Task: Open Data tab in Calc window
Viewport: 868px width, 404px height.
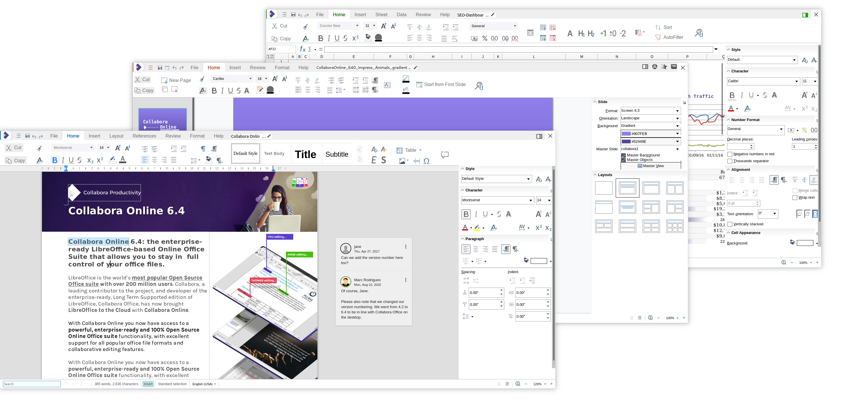Action: point(401,14)
